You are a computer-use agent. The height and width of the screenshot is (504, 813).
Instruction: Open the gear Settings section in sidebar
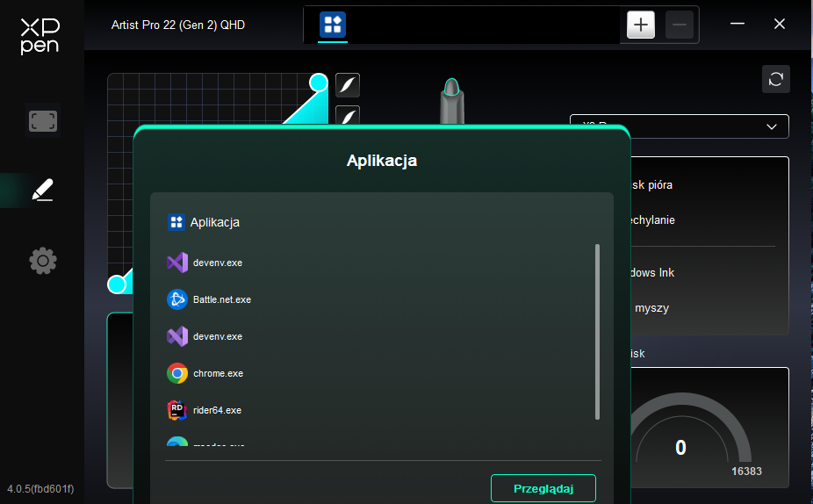pos(42,261)
